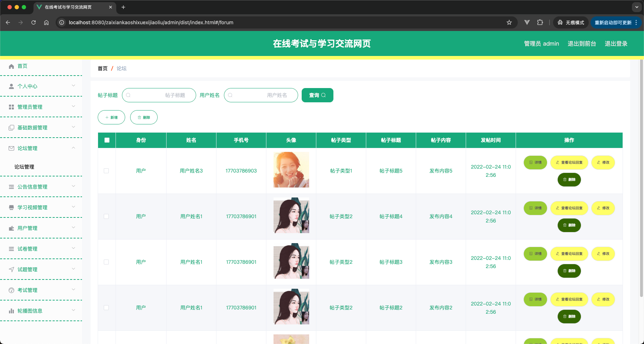Click the page vertical scrollbar
Image resolution: width=644 pixels, height=344 pixels.
point(642,178)
